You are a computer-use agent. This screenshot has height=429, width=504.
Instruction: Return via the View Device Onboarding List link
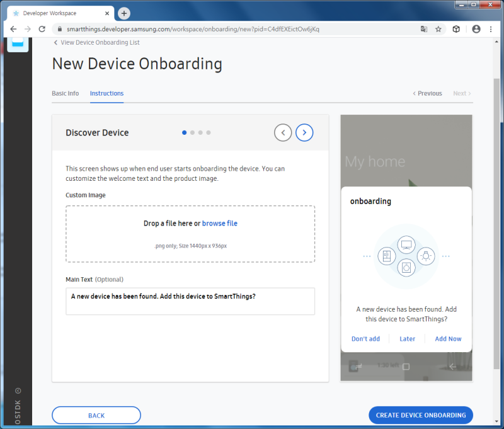coord(96,42)
